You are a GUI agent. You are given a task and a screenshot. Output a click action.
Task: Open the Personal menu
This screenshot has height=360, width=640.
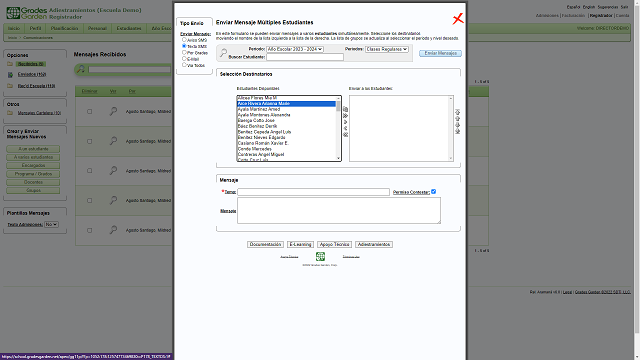pos(97,29)
